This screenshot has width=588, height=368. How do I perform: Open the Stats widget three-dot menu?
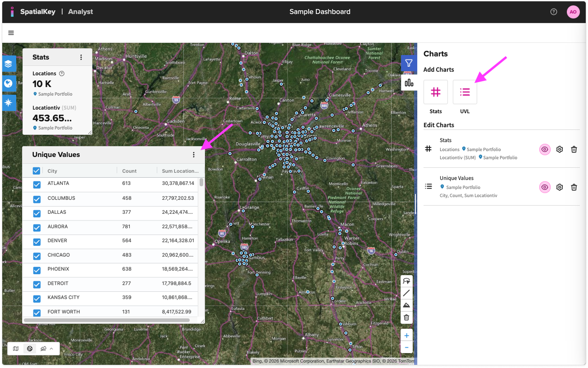tap(81, 57)
